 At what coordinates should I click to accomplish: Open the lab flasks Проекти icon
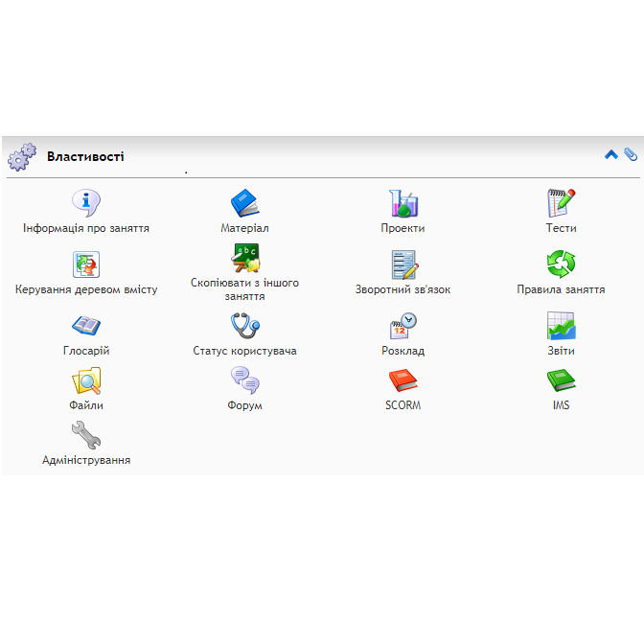click(x=402, y=203)
